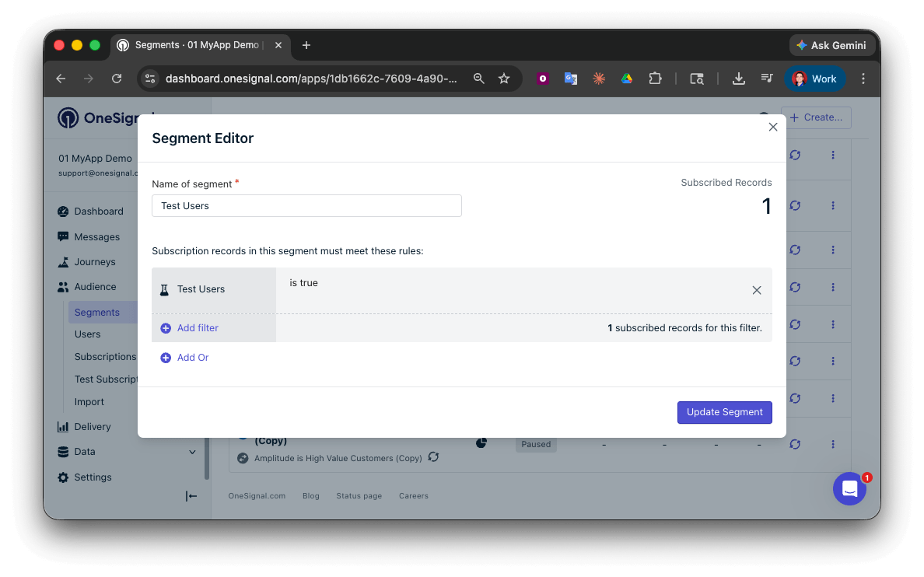This screenshot has width=924, height=577.
Task: Click inside the Name of segment field
Action: 306,206
